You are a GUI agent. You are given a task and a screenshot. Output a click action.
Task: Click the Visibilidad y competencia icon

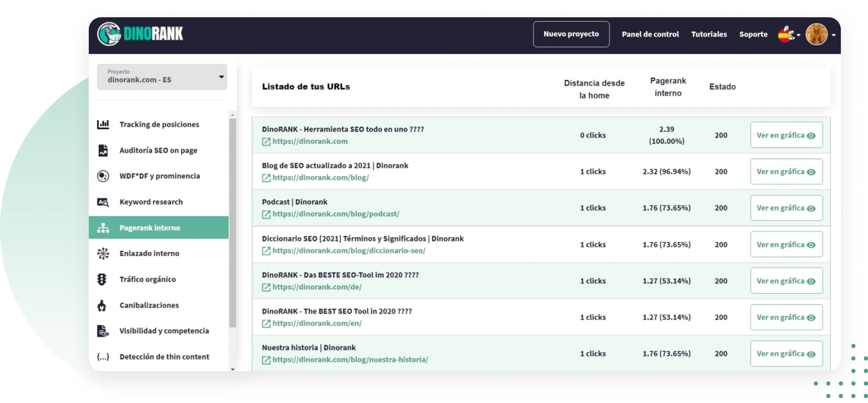[103, 331]
